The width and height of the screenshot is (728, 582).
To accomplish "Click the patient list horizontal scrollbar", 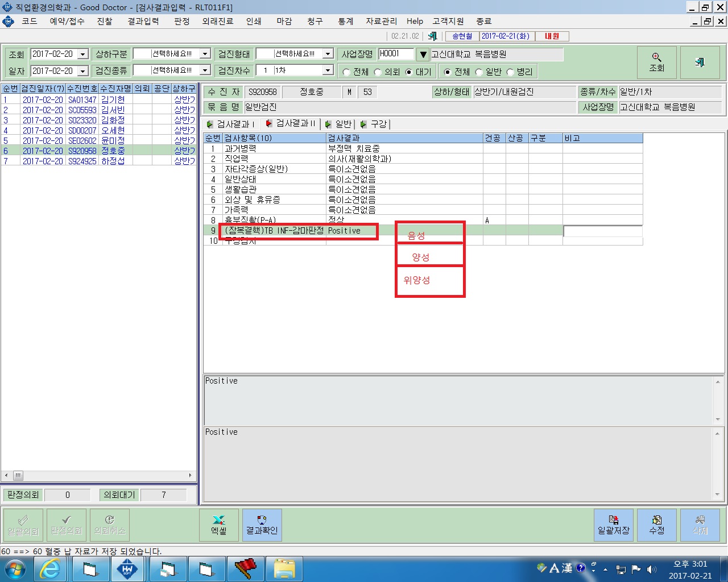I will (x=99, y=475).
